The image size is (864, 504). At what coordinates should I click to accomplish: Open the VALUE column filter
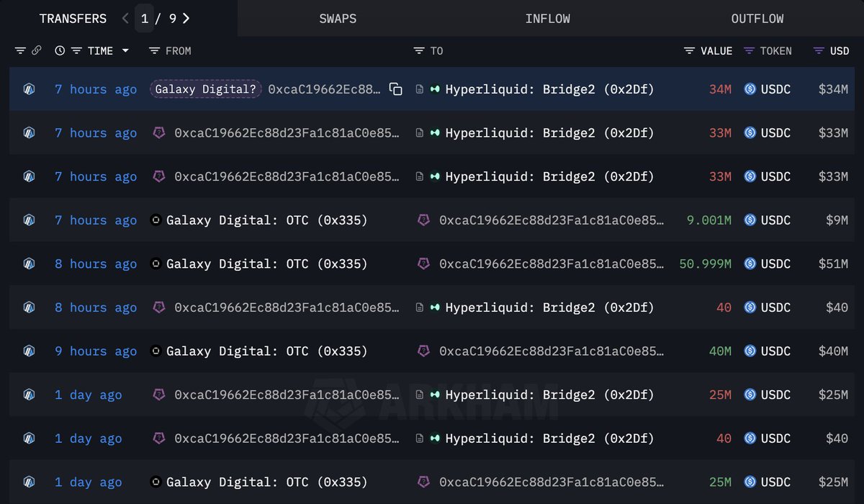tap(689, 50)
